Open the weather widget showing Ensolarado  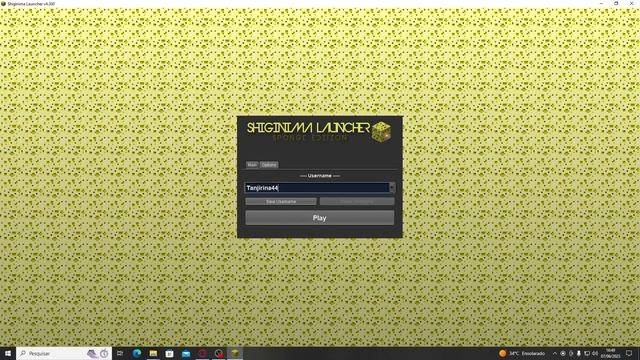(522, 353)
